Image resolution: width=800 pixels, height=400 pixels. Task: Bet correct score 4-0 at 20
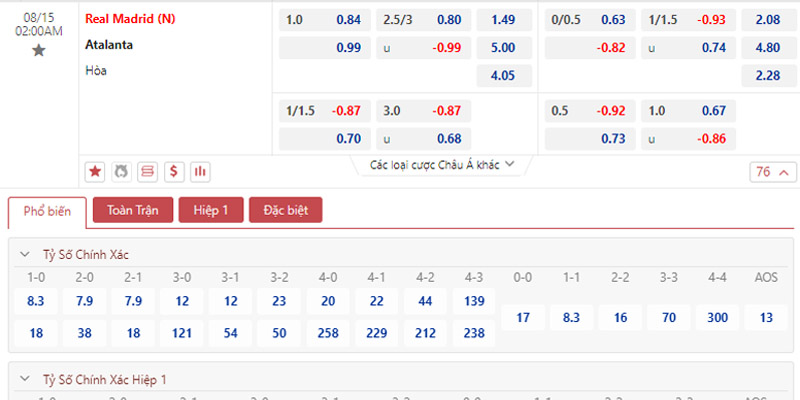coord(328,302)
